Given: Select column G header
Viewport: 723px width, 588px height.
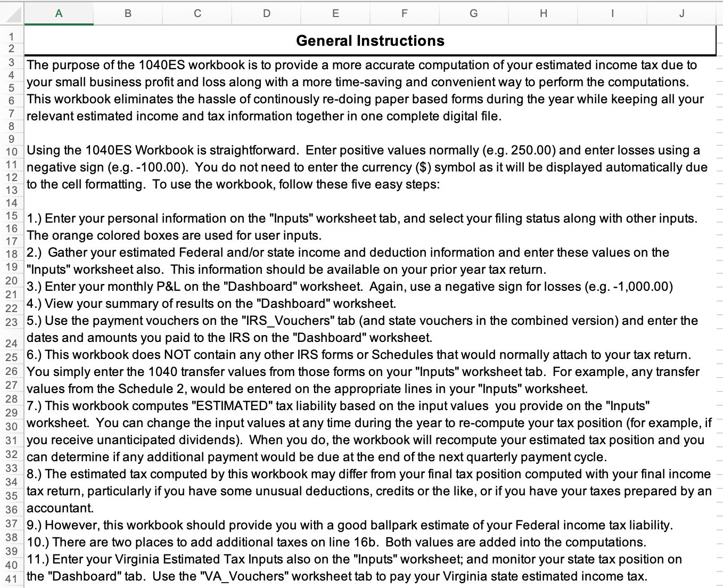Looking at the screenshot, I should tap(474, 13).
